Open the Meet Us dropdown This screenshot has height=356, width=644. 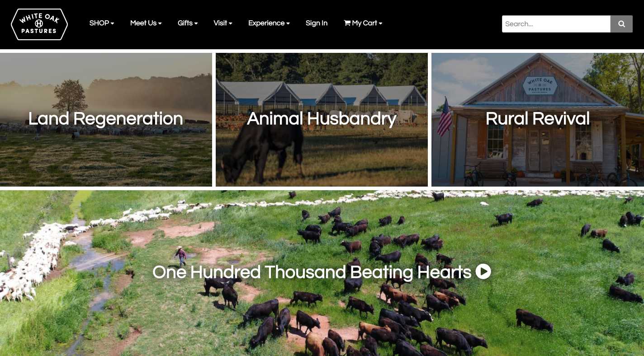(146, 23)
